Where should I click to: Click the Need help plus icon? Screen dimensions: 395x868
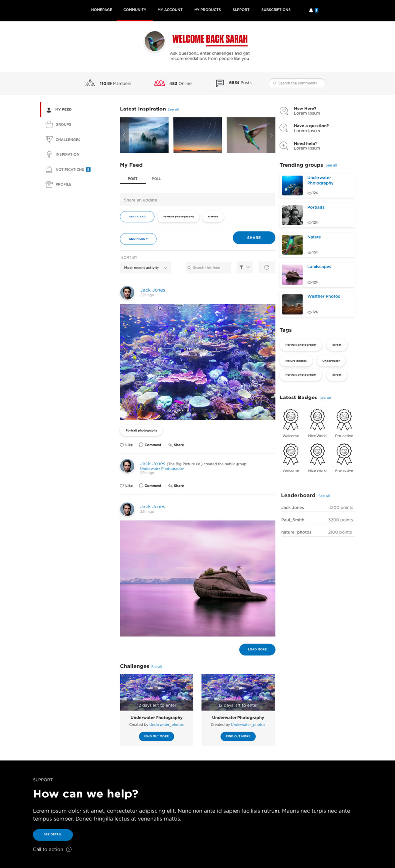tap(284, 145)
